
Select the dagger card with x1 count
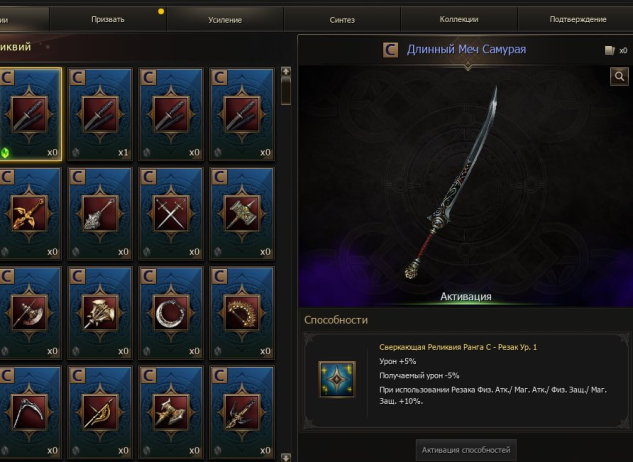pyautogui.click(x=100, y=114)
